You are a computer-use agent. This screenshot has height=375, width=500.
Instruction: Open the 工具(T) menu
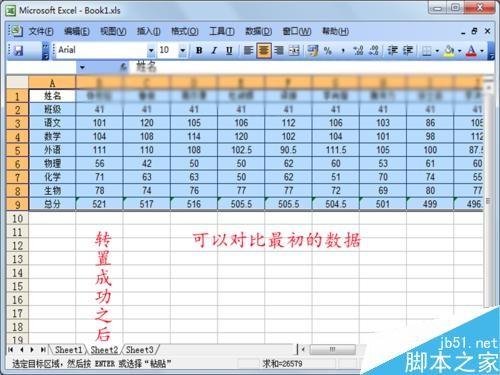coord(222,31)
